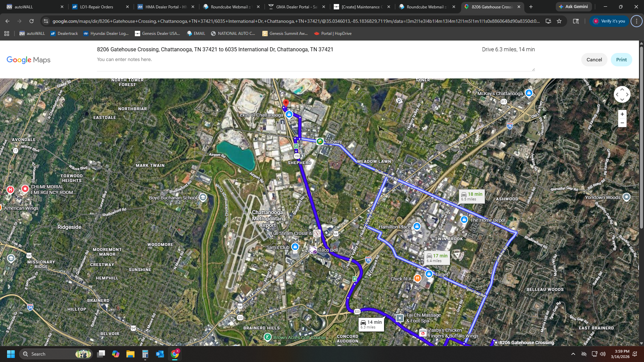Image resolution: width=644 pixels, height=362 pixels.
Task: Zoom out with the map minus button
Action: (x=622, y=123)
